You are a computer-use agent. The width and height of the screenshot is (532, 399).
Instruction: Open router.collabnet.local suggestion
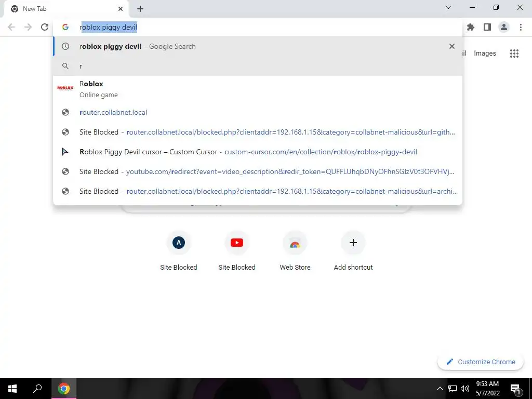pos(258,112)
